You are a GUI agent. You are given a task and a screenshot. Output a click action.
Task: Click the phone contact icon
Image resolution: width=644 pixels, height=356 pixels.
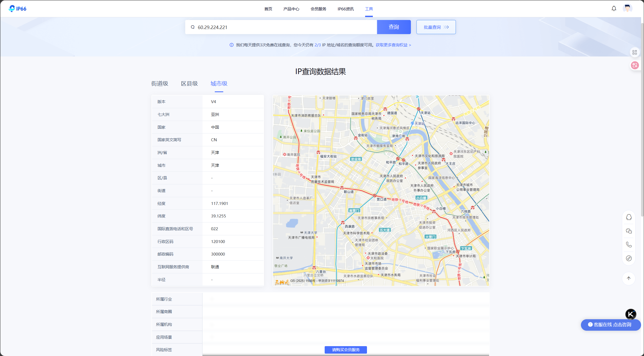pos(629,245)
